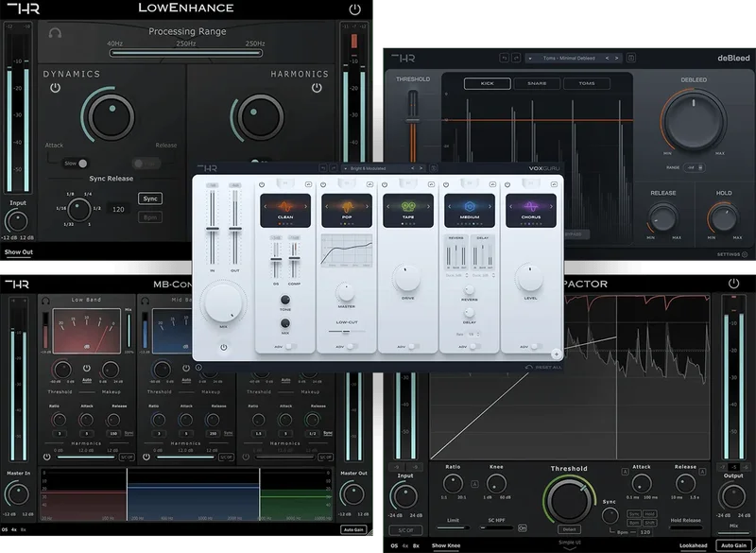Click the deBleed save preset icon
The image size is (756, 553).
630,58
